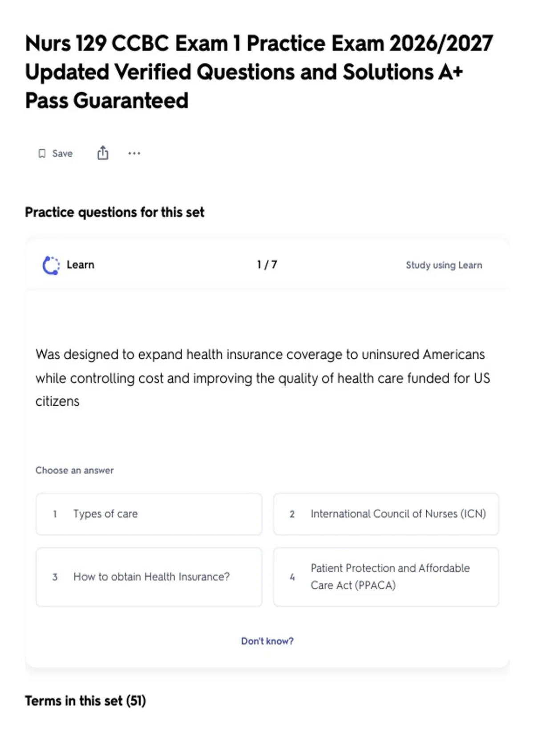Viewport: 534px width, 756px height.
Task: Click the number 3 badge of third answer
Action: [55, 577]
